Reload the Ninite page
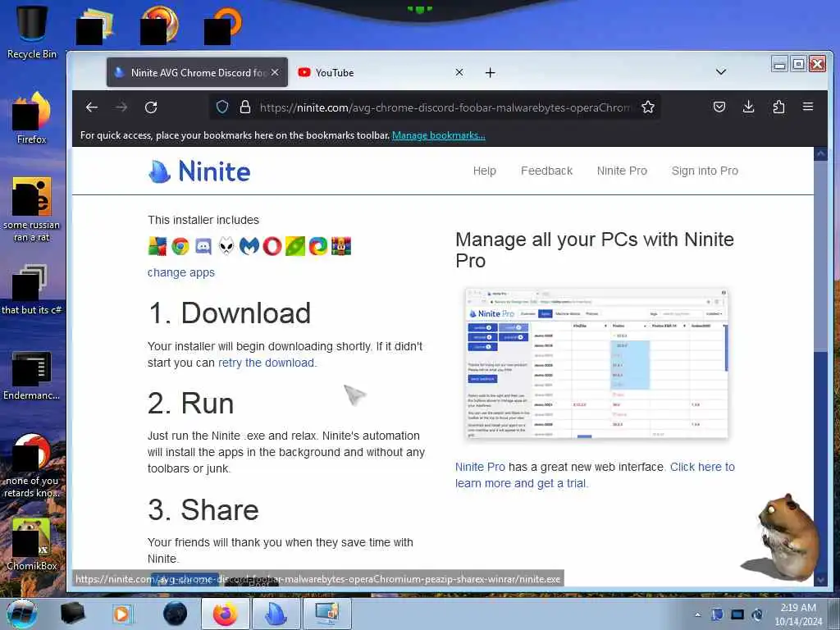The image size is (840, 630). 151,107
